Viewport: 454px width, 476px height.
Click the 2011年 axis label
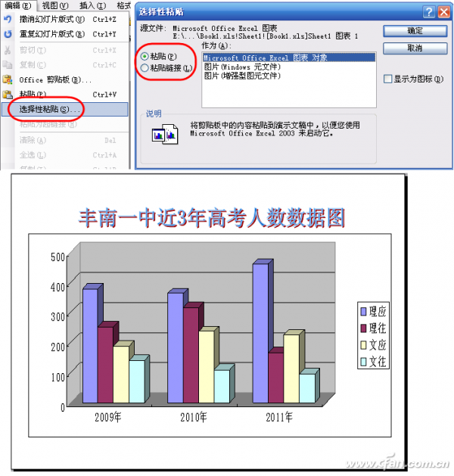point(279,418)
